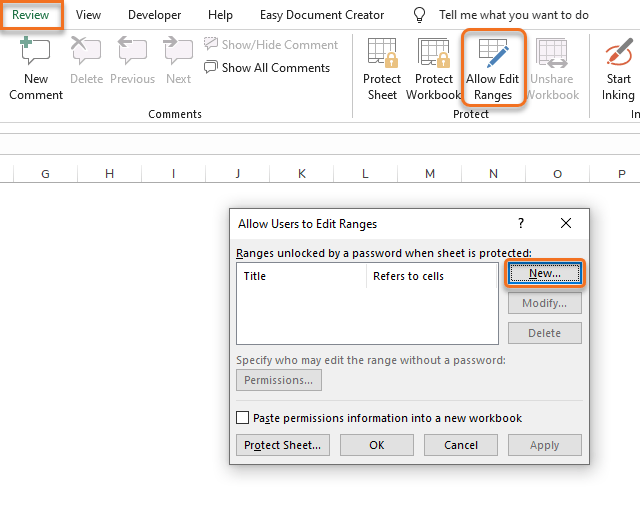This screenshot has height=510, width=640.
Task: Click the Protect Sheet ribbon icon
Action: (382, 54)
